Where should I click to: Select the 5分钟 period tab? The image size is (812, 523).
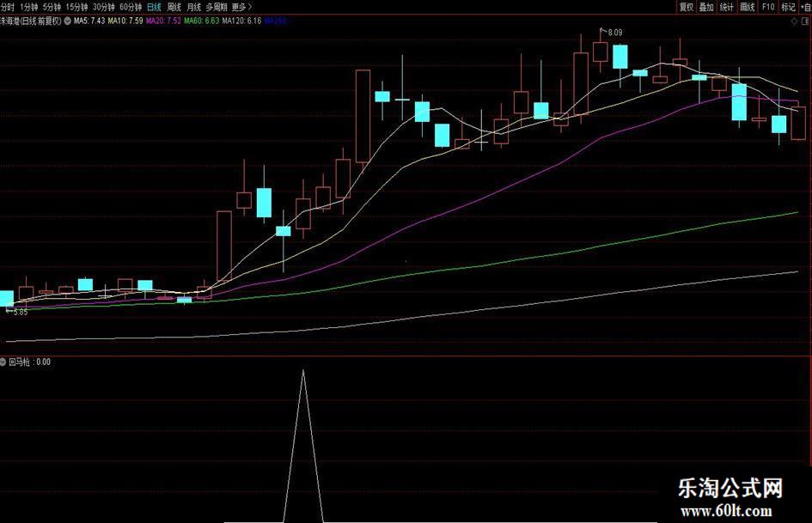[52, 7]
